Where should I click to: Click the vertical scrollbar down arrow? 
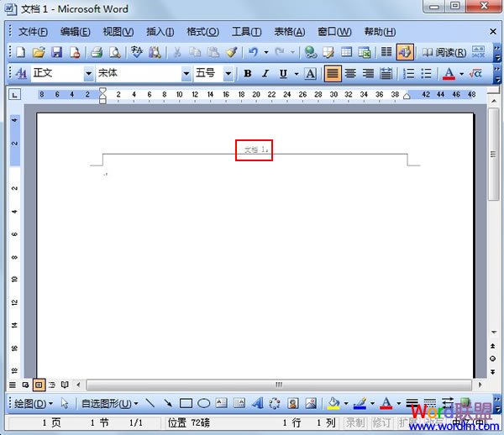[493, 332]
